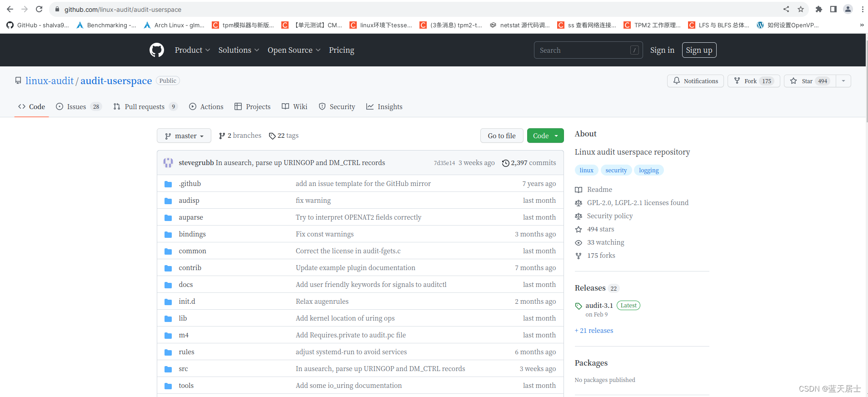Viewport: 868px width, 397px height.
Task: Click the star icon beside 494 stars
Action: [579, 230]
